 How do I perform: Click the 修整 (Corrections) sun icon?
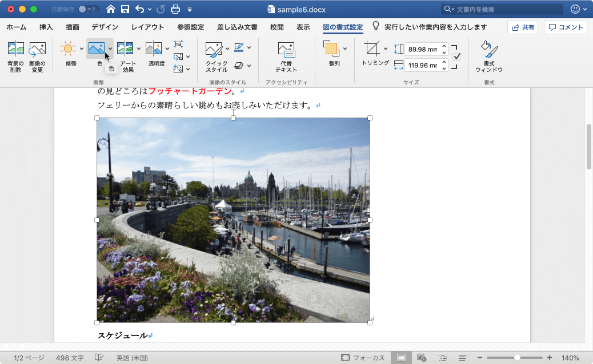point(69,48)
